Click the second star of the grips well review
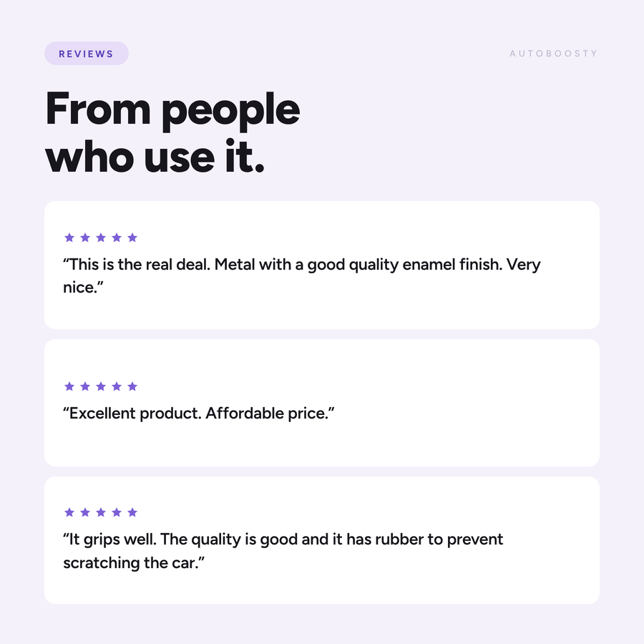This screenshot has height=644, width=644. [85, 512]
